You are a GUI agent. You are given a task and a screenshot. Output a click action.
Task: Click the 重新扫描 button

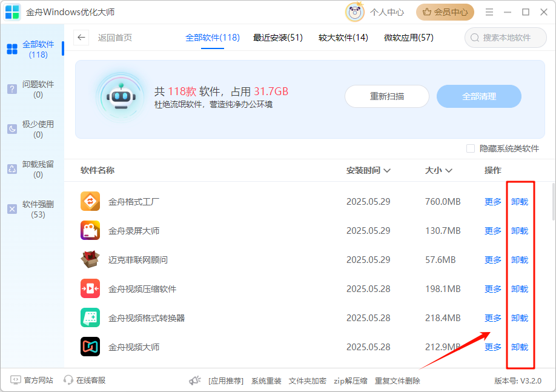[x=387, y=96]
